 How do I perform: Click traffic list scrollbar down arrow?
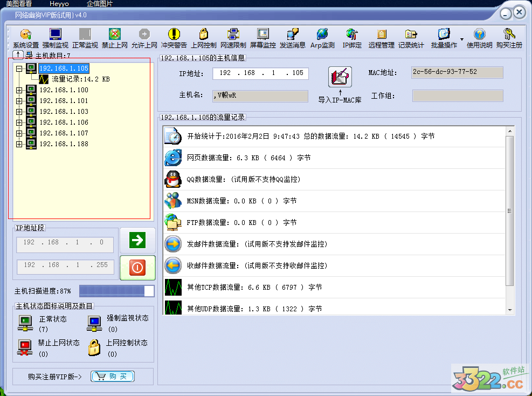click(x=509, y=310)
